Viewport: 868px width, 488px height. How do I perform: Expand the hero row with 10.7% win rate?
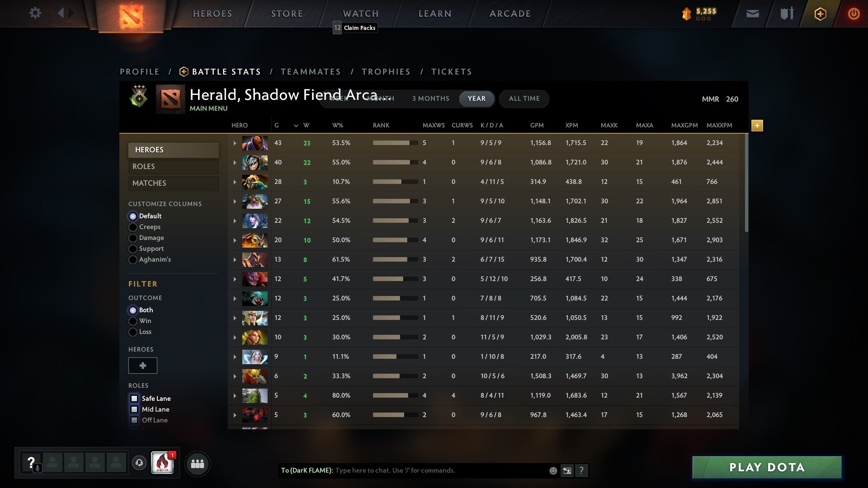point(235,182)
